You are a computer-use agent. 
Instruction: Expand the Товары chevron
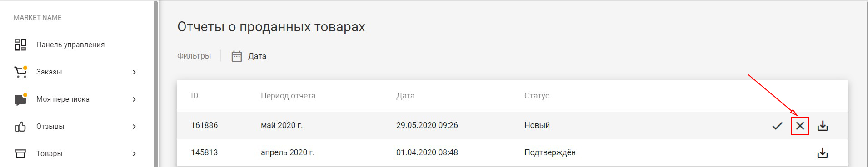pos(134,154)
